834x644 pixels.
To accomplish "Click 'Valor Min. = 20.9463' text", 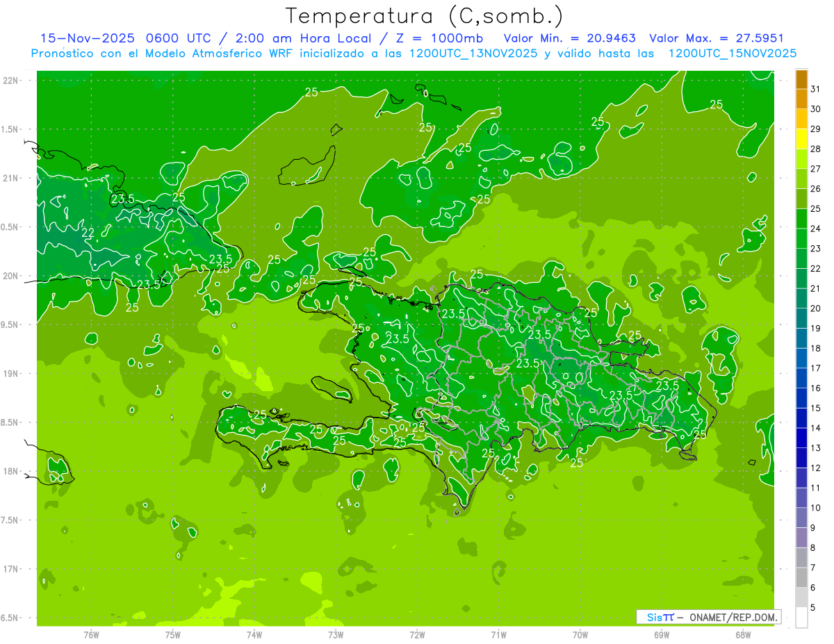I will [x=570, y=38].
